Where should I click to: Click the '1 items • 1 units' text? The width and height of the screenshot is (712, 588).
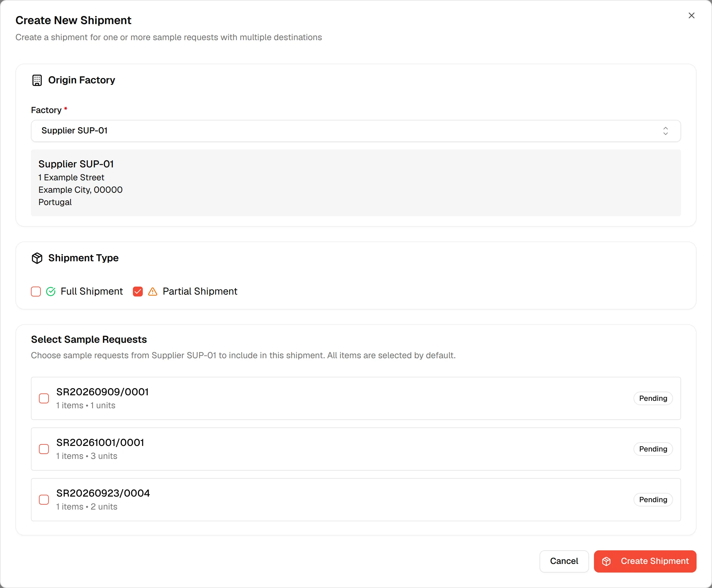86,405
